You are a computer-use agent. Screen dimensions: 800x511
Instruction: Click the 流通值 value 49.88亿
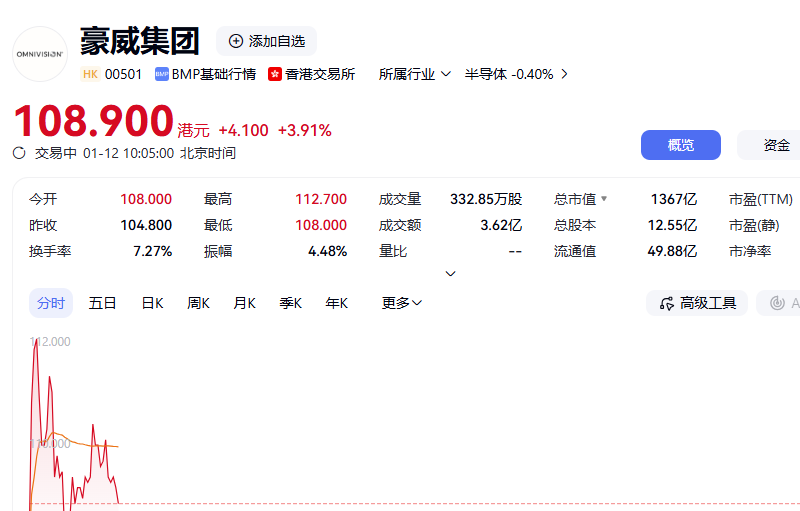(672, 251)
